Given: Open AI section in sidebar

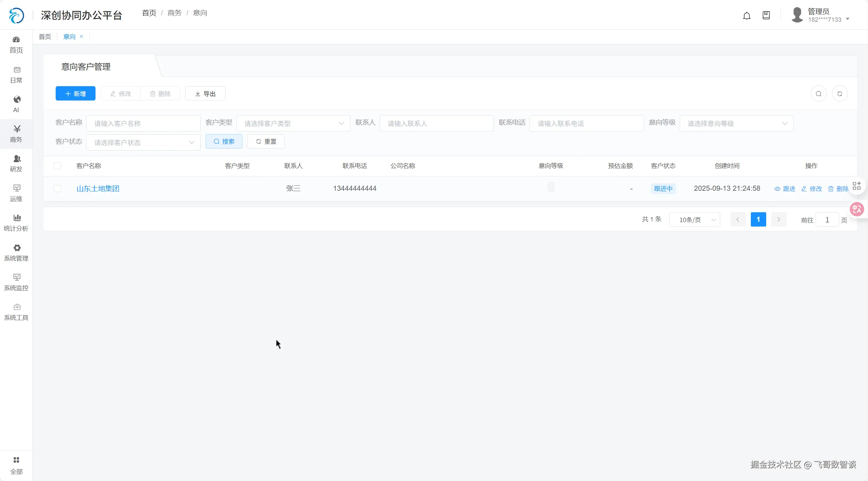Looking at the screenshot, I should 16,104.
